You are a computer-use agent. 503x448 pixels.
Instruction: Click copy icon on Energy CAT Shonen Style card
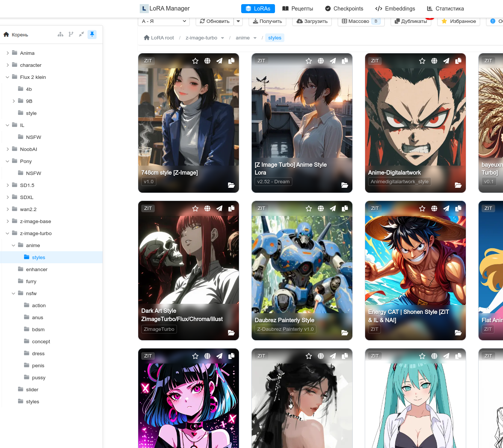click(458, 208)
